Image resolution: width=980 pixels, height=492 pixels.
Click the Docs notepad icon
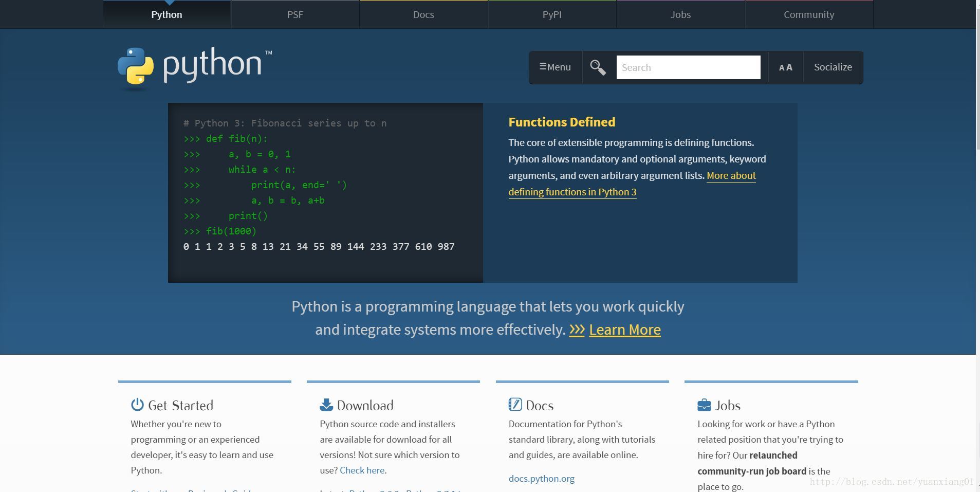pos(515,405)
